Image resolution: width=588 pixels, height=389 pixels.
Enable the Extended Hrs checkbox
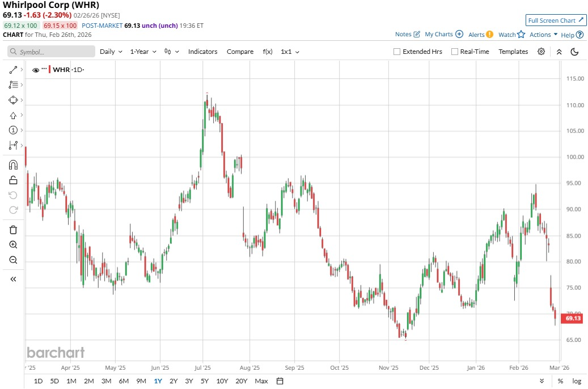(397, 52)
